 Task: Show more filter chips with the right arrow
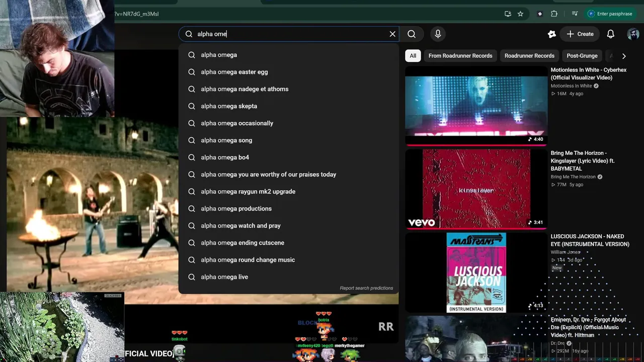tap(624, 56)
